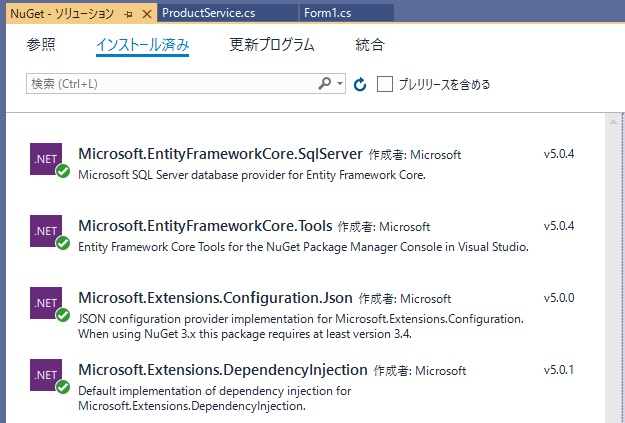The image size is (625, 423).
Task: Click v5.0.1 version of DependencyInjection
Action: coord(559,370)
